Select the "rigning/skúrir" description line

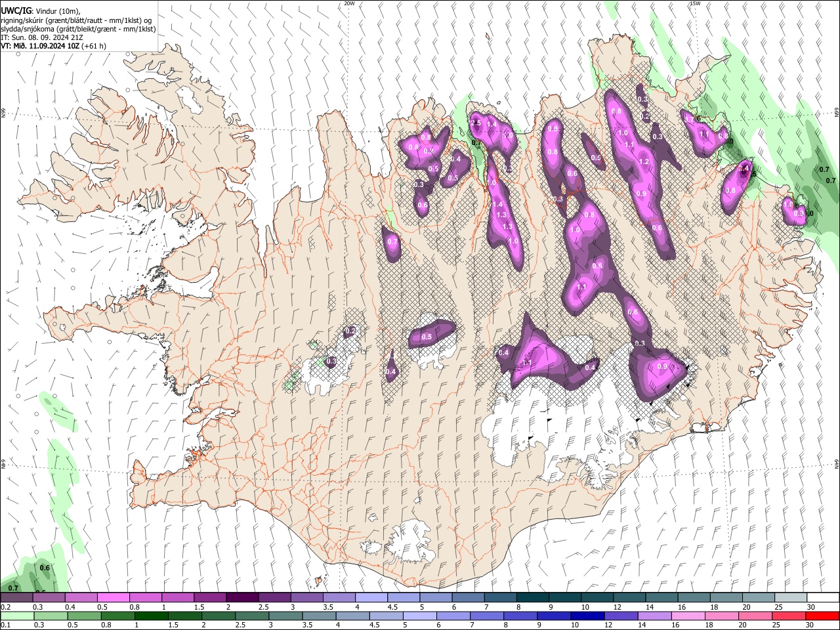coord(76,20)
